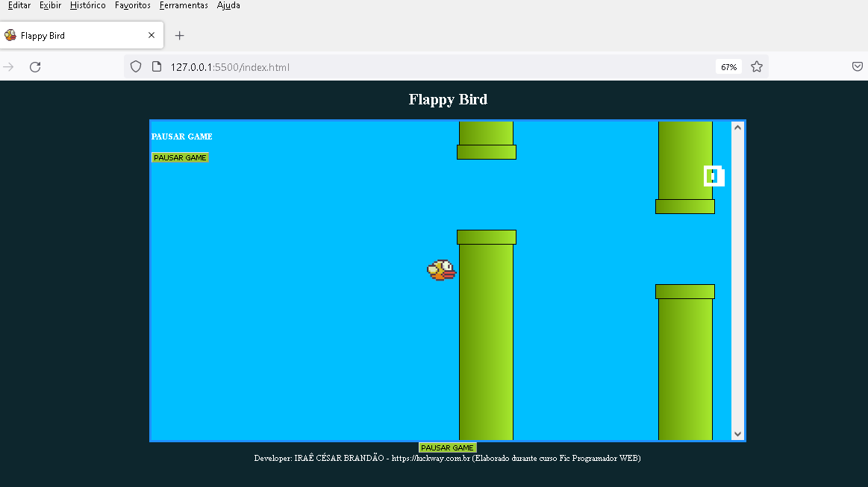This screenshot has height=487, width=868.
Task: Click the Flappy Bird character sprite
Action: (x=440, y=271)
